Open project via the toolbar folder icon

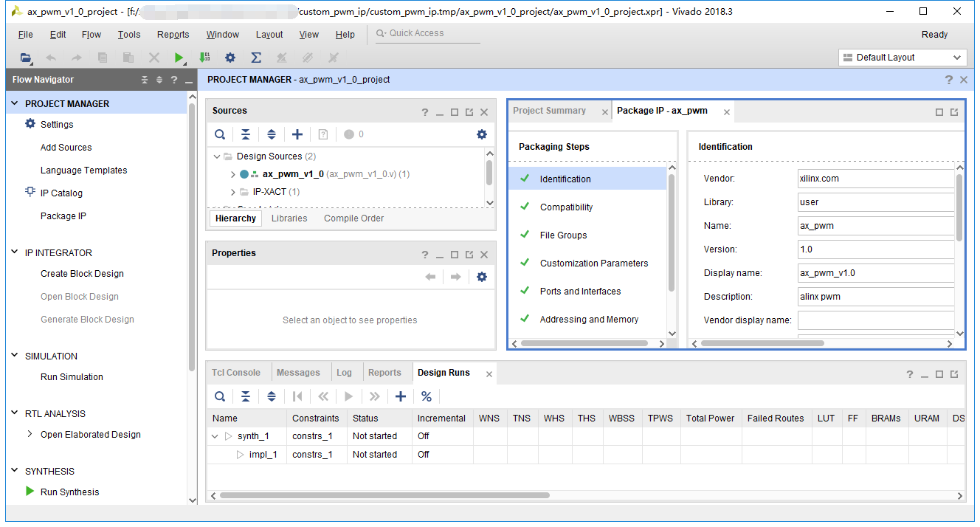click(26, 58)
